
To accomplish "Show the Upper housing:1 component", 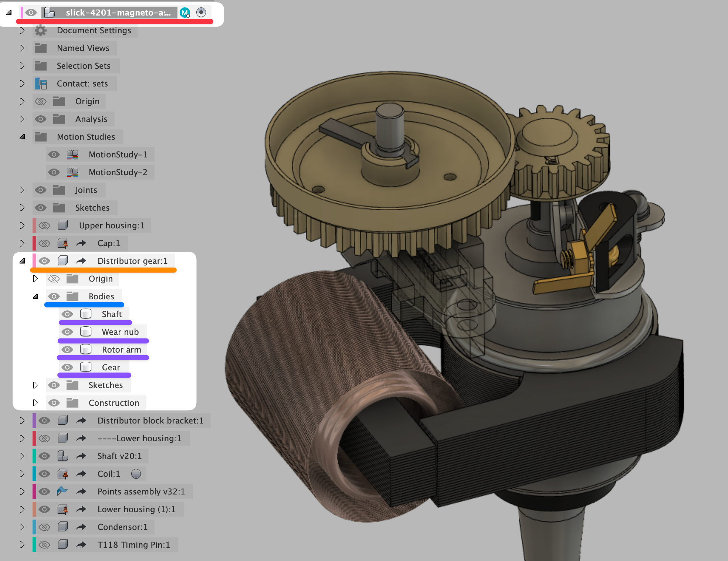I will tap(44, 225).
